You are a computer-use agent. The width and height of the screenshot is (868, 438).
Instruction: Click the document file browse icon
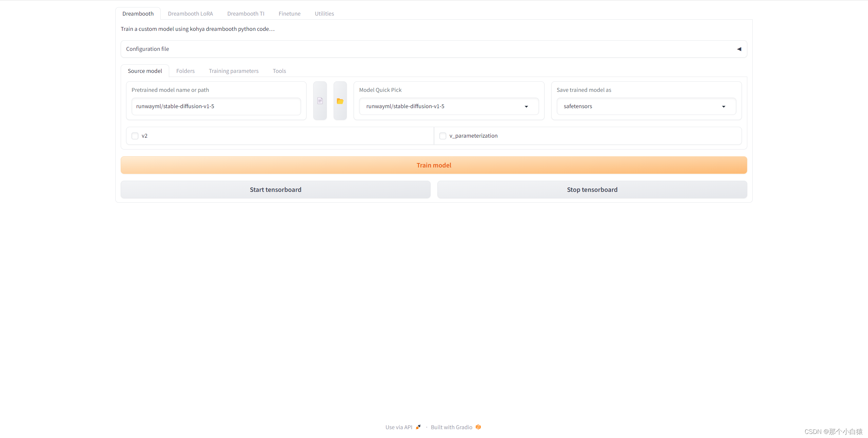pos(320,101)
